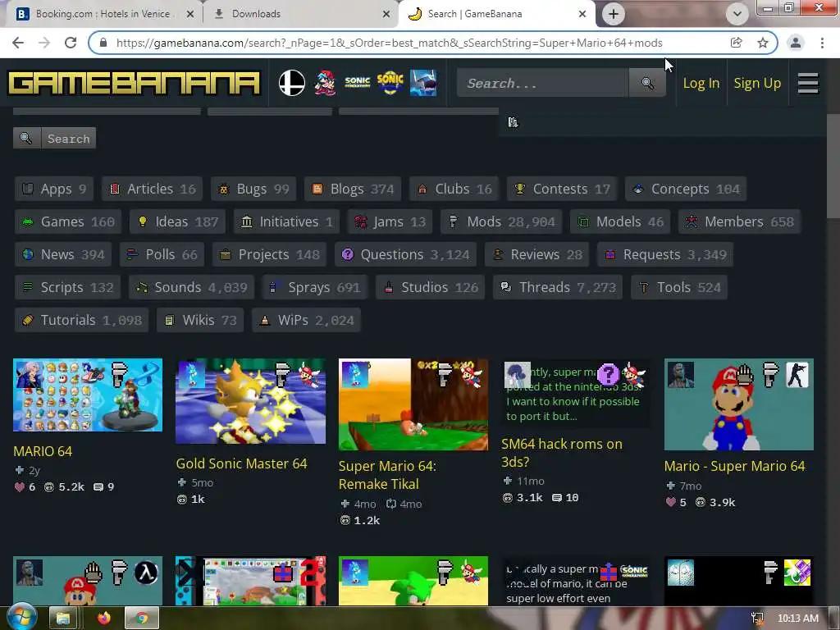Click the browser address bar URL
The image size is (840, 630).
389,43
